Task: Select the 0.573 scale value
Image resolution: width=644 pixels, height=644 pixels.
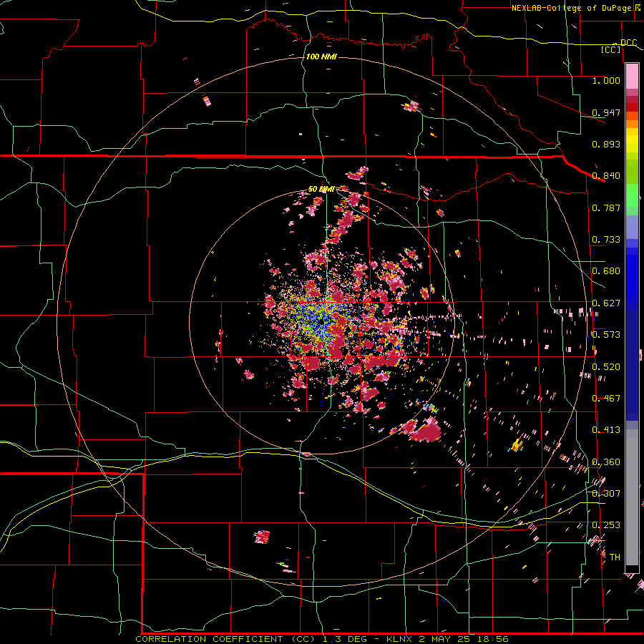Action: coord(606,335)
